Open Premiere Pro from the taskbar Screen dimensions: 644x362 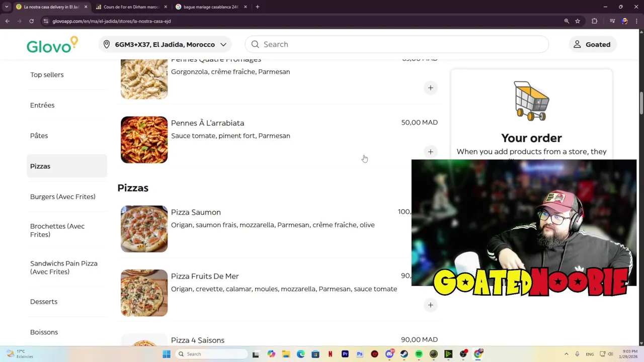tap(345, 354)
